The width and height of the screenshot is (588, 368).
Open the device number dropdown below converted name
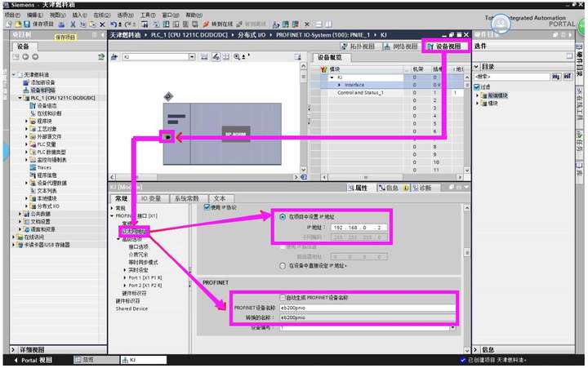coord(453,327)
